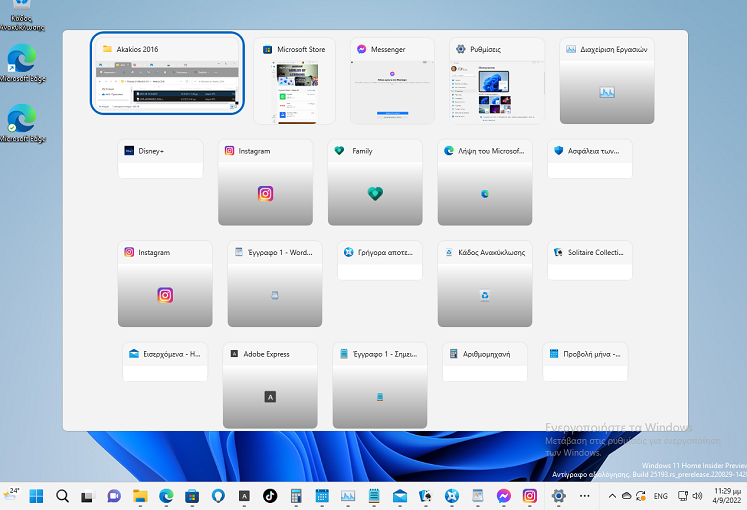Open the Calendar taskbar icon
Viewport: 747px width, 510px height.
(322, 496)
